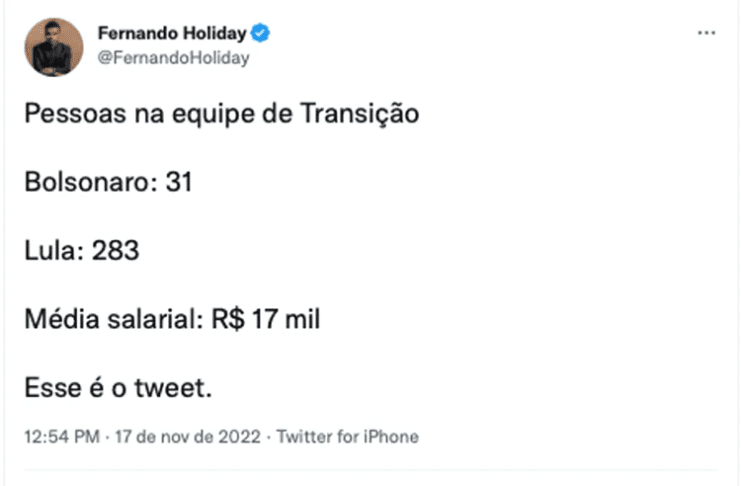The image size is (741, 486).
Task: Click the number 31 after Bolsonaro
Action: coord(179,182)
